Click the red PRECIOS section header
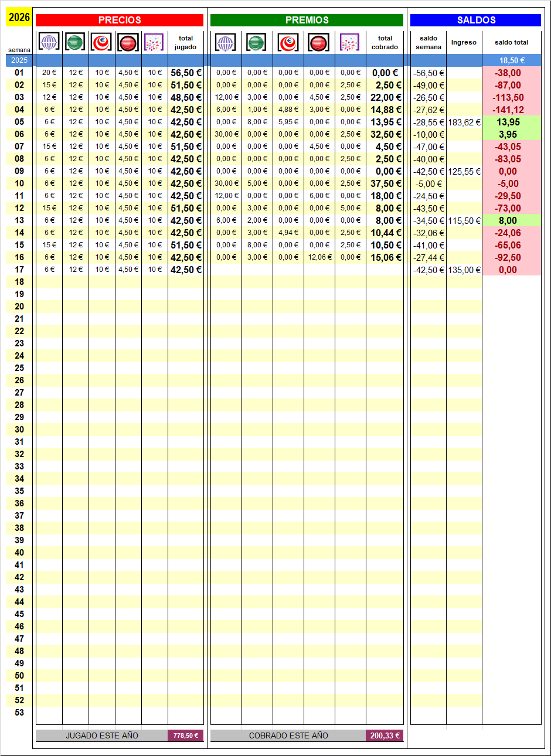The image size is (551, 756). tap(120, 21)
